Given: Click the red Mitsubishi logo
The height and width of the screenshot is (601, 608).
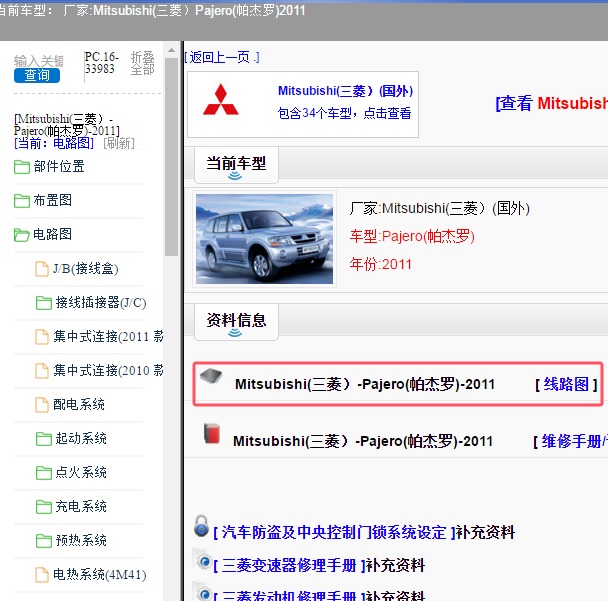Looking at the screenshot, I should pos(221,100).
